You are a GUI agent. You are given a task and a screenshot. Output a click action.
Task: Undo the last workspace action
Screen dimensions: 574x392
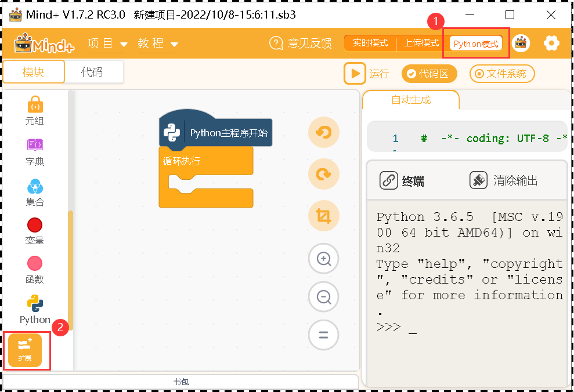click(324, 132)
